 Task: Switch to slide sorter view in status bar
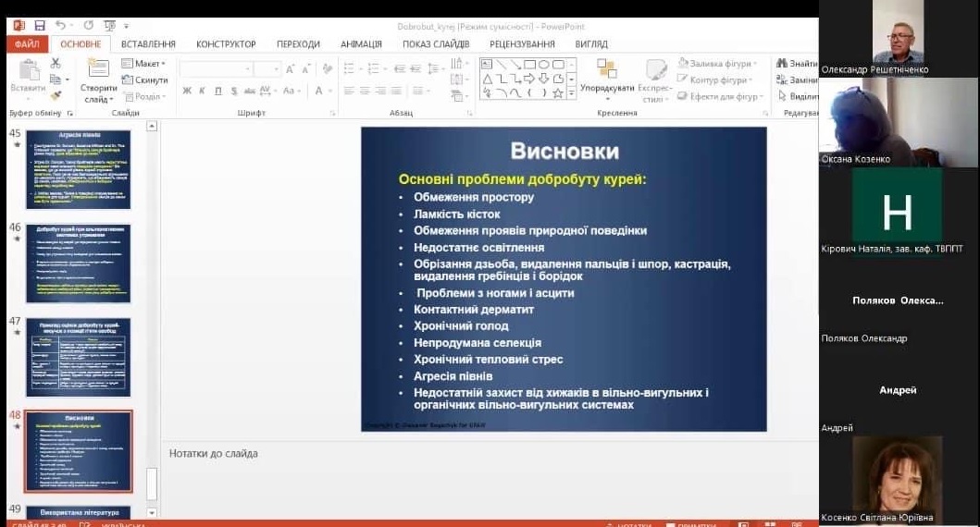770,524
